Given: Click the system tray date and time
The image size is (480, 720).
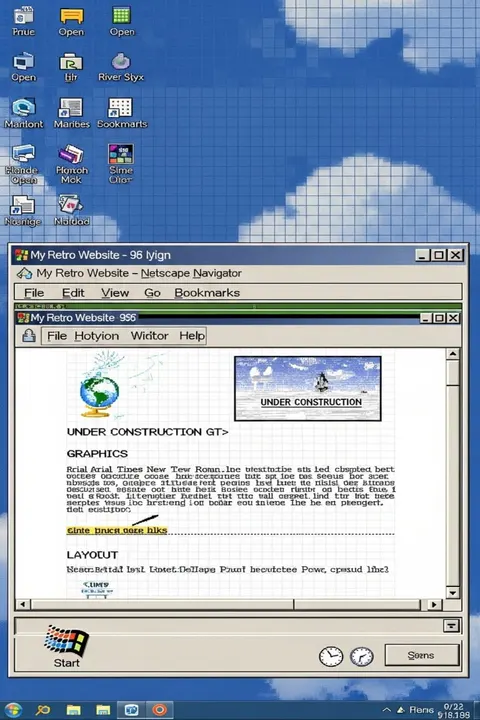Looking at the screenshot, I should [x=454, y=710].
